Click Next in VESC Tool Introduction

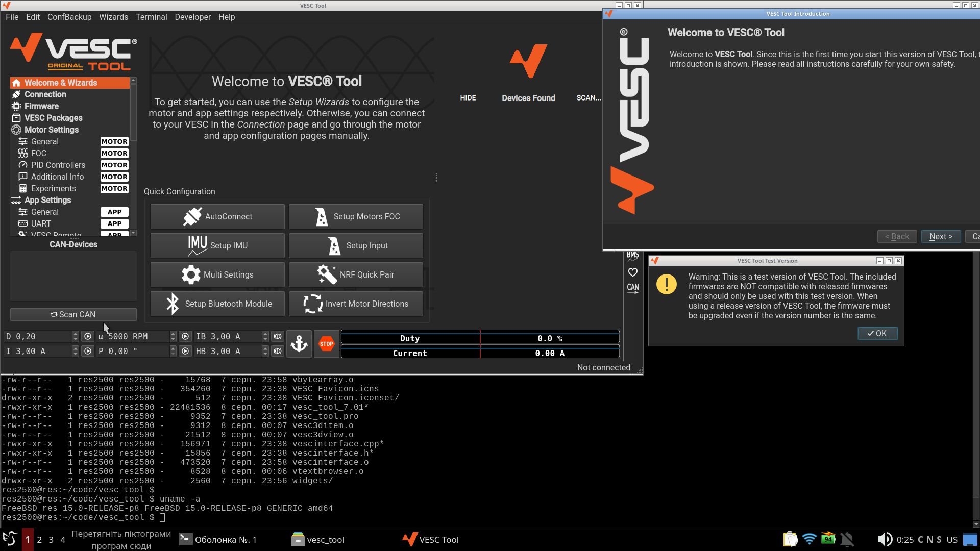(941, 237)
